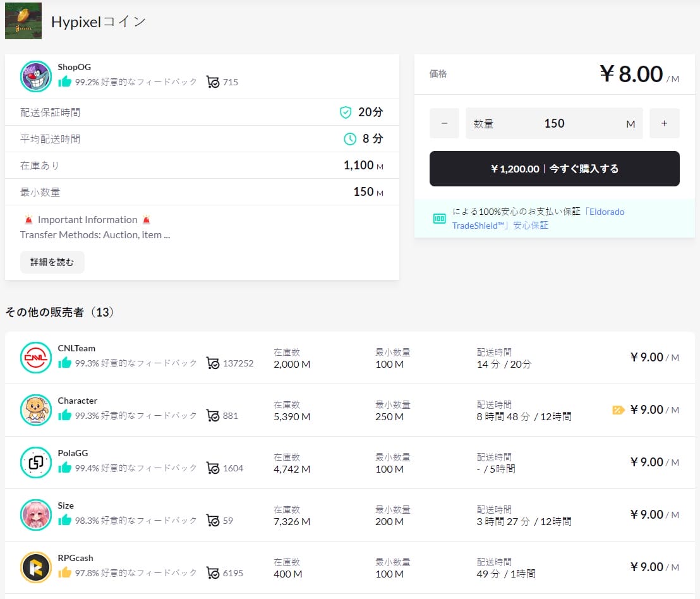Screen dimensions: 700x599
Task: Click the ShopOG seller name
Action: 74,67
